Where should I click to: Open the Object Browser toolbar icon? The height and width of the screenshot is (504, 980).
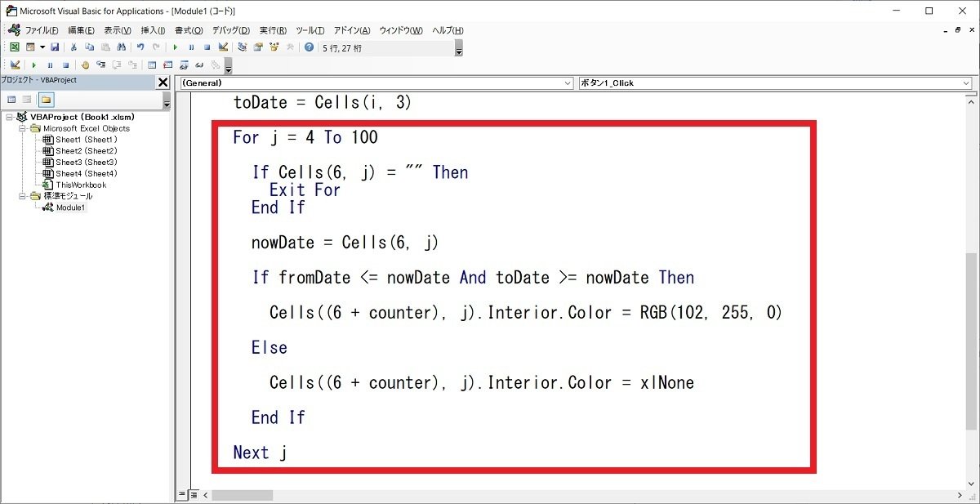(274, 47)
